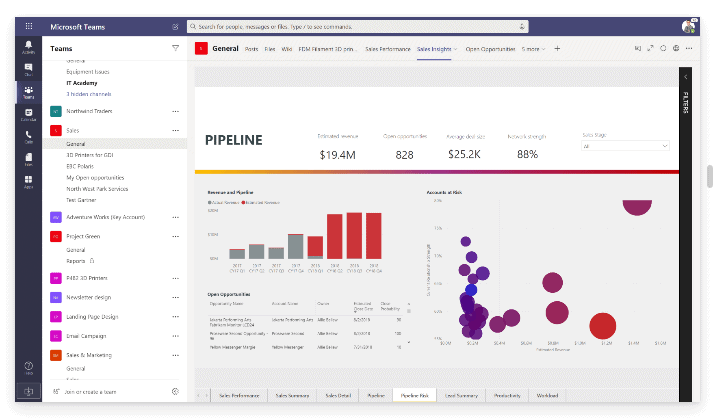The height and width of the screenshot is (420, 715).
Task: Select the Adventure Works Key Account team
Action: click(x=106, y=217)
